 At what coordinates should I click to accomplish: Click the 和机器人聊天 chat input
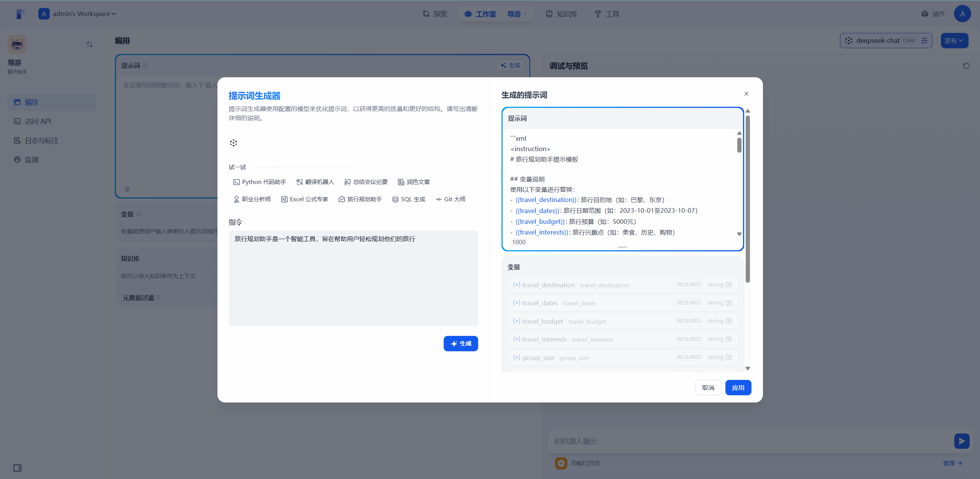750,441
